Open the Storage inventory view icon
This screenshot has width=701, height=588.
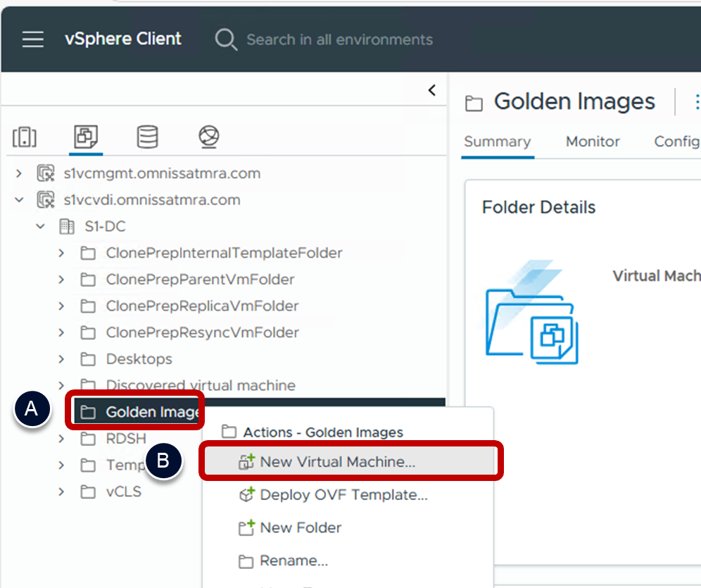point(147,137)
